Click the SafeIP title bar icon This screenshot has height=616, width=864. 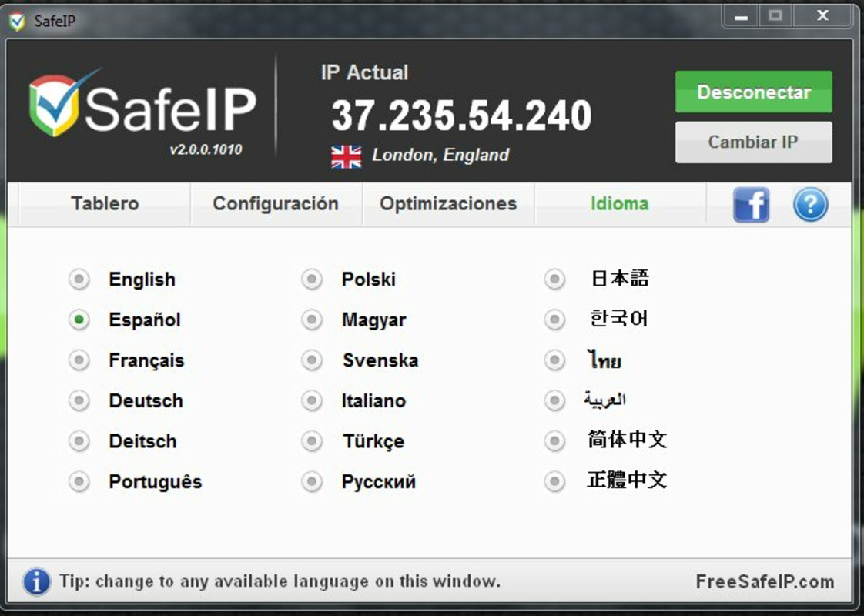[x=17, y=21]
